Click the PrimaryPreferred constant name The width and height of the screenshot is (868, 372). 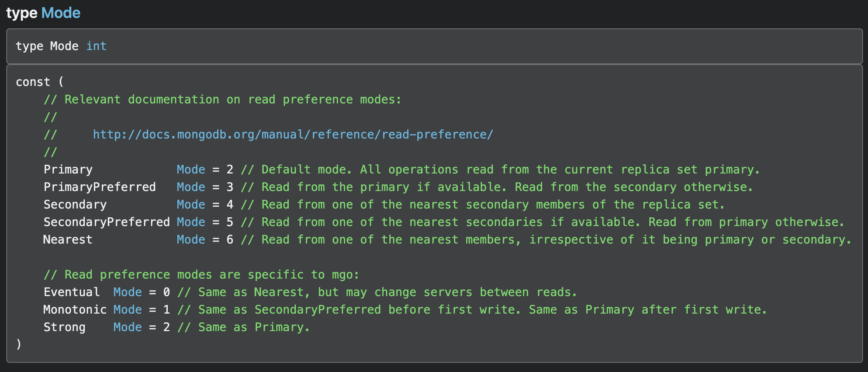pyautogui.click(x=100, y=187)
